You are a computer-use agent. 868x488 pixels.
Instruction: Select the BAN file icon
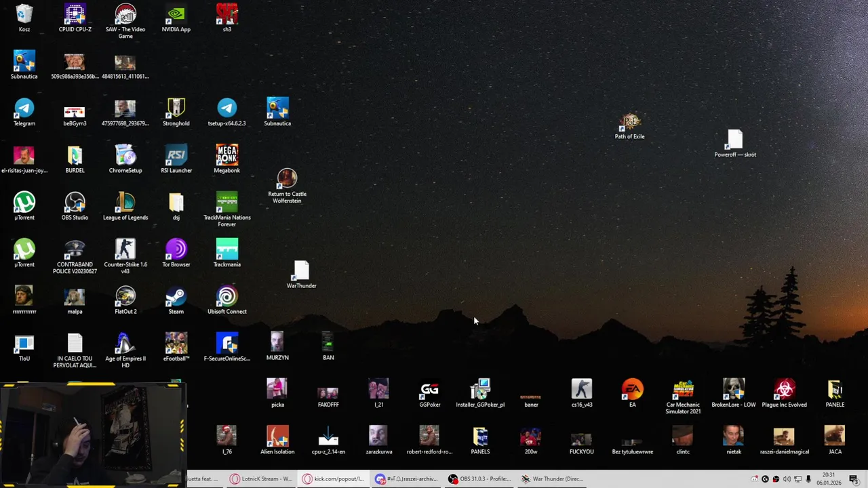click(x=328, y=346)
